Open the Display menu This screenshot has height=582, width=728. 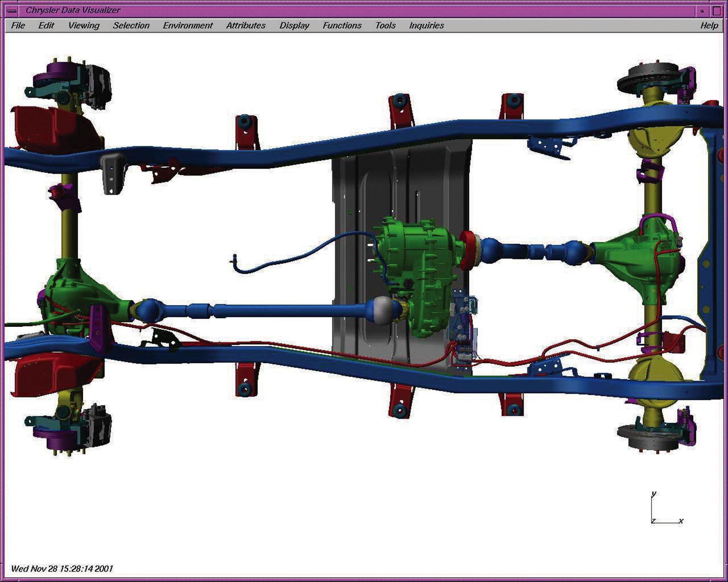pyautogui.click(x=294, y=26)
